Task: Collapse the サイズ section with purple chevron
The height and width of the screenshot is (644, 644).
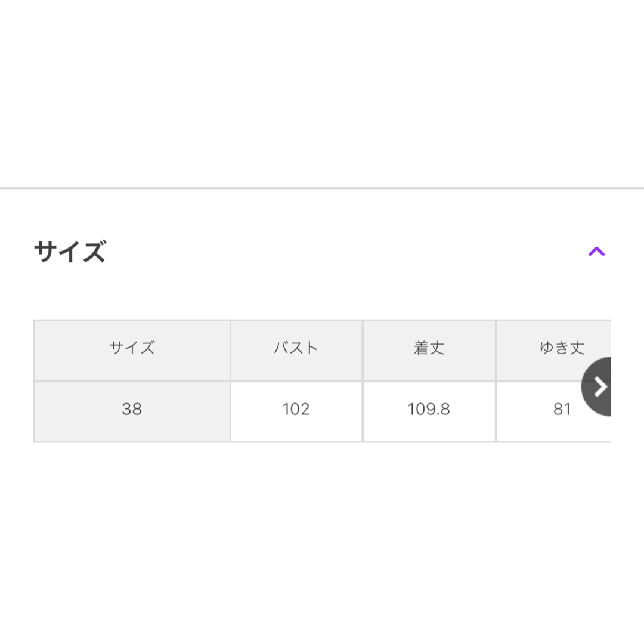Action: 596,252
